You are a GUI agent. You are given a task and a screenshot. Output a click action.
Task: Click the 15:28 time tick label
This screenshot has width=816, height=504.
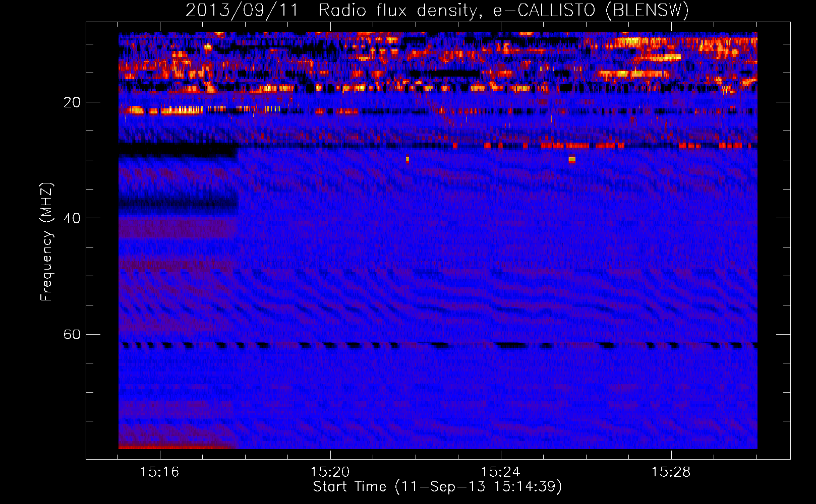coord(671,472)
